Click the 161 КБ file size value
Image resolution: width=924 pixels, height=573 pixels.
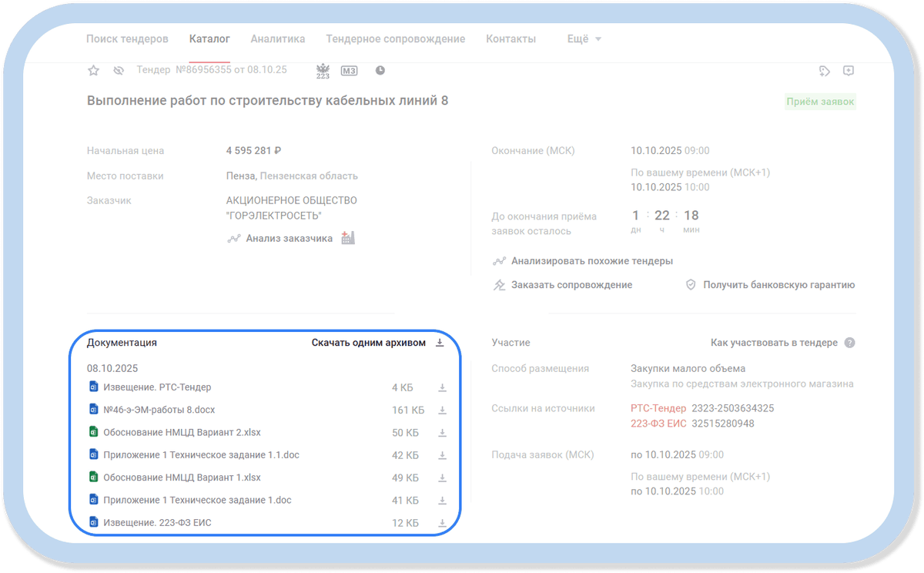click(408, 410)
